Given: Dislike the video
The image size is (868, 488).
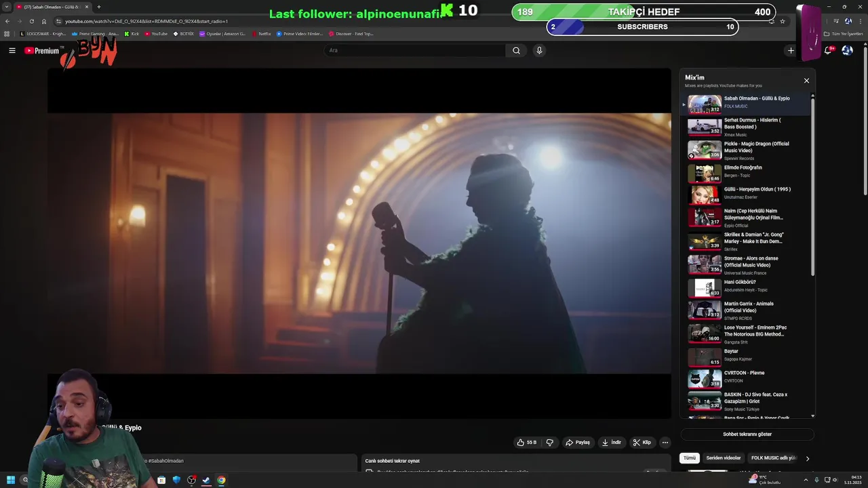Looking at the screenshot, I should [550, 443].
